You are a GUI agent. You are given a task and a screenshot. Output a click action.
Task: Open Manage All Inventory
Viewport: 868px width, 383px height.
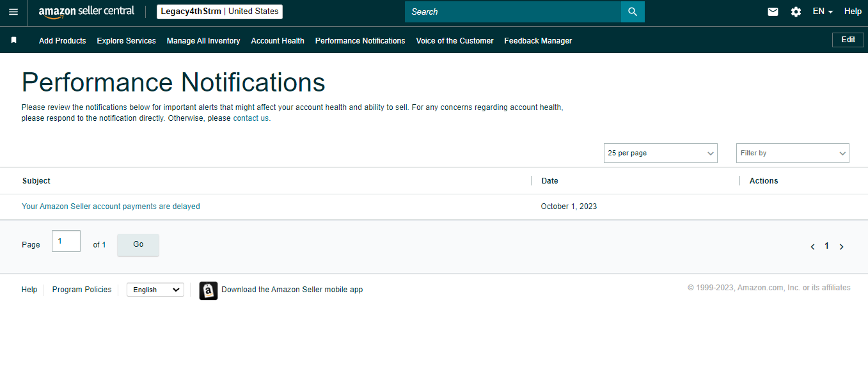[x=203, y=40]
